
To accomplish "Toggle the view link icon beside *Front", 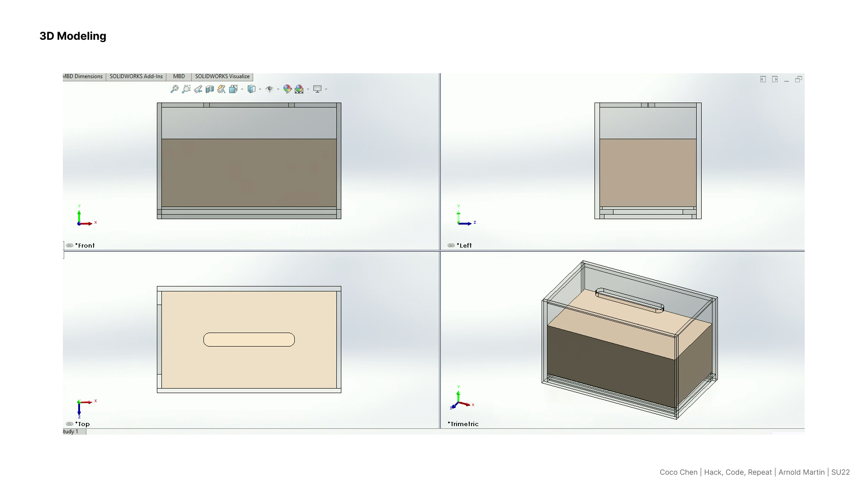I will pos(70,245).
